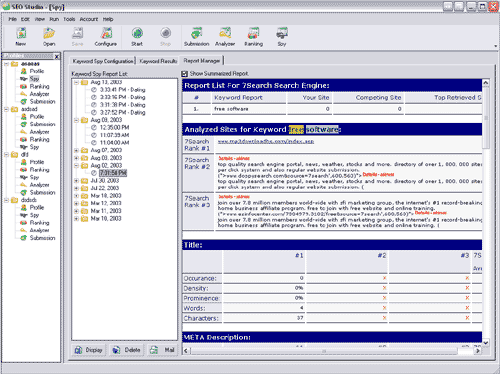Click the report horizontal scrollbar left arrow

186,351
